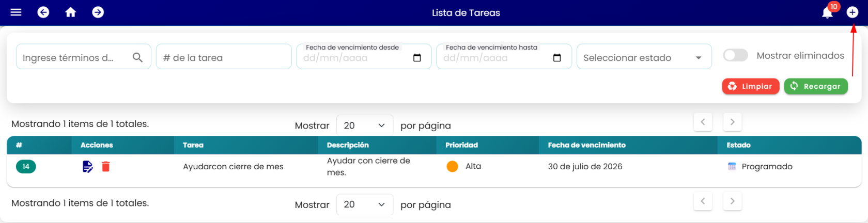Add a new task with the plus icon
868x223 pixels.
pos(853,12)
